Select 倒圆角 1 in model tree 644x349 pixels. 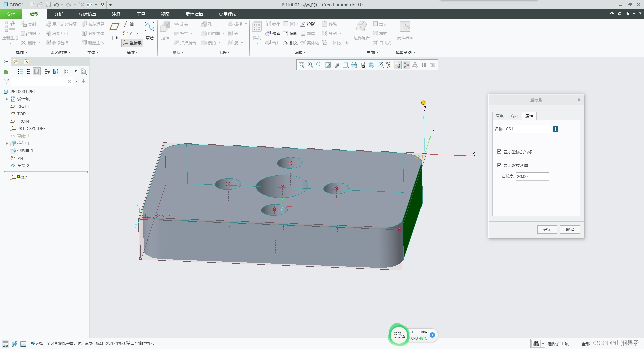[22, 151]
